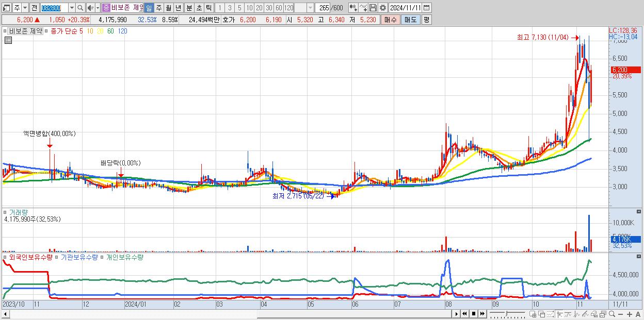Switch to weekly 주 chart period

point(158,8)
